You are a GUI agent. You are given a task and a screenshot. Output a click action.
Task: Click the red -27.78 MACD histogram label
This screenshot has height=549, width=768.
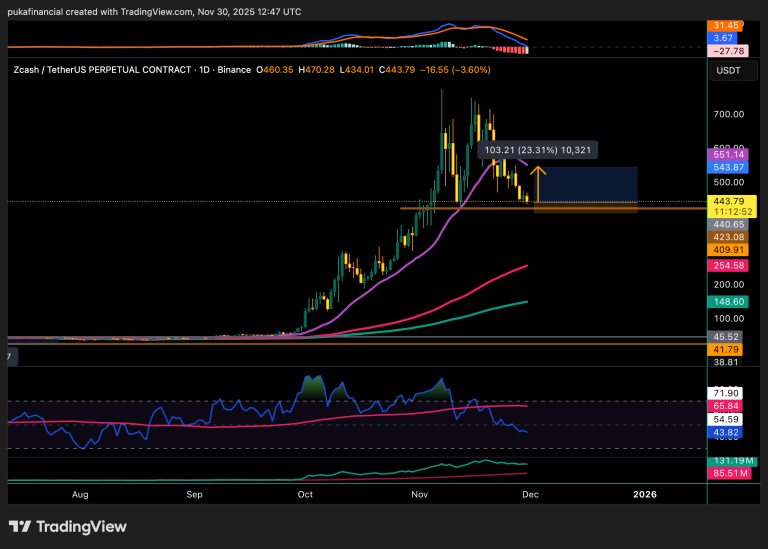[x=728, y=50]
